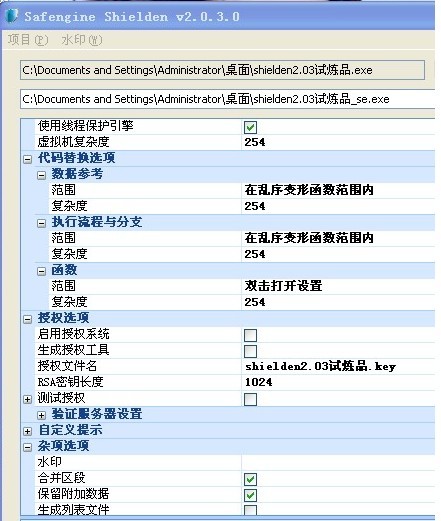Open the 水印(W) menu

coord(82,40)
